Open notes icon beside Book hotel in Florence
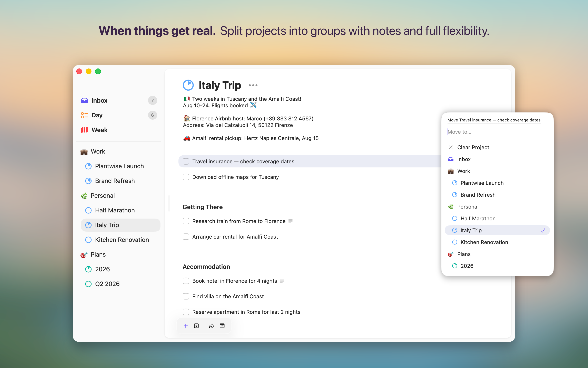 (282, 281)
